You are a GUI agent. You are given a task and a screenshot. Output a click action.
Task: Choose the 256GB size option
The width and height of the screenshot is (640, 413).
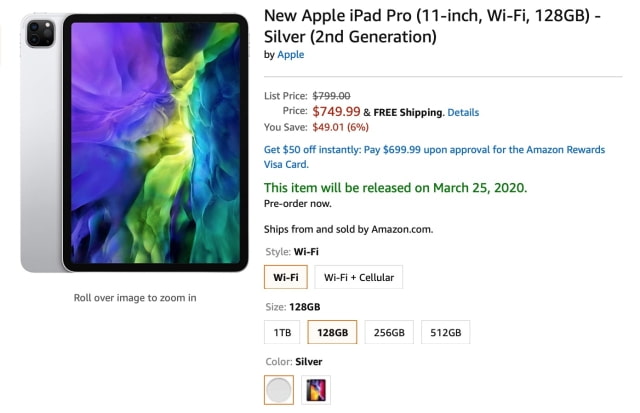tap(389, 333)
